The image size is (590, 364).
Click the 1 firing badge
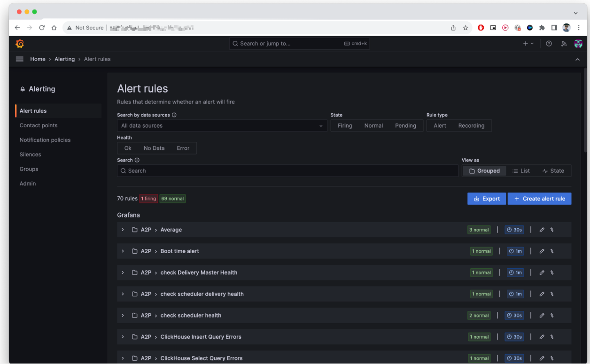point(148,199)
